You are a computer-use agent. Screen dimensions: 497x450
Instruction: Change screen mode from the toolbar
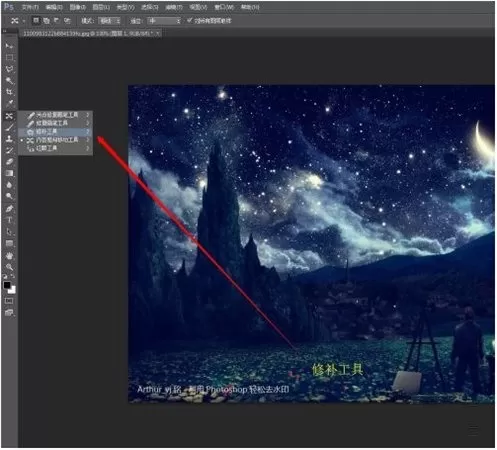(9, 313)
